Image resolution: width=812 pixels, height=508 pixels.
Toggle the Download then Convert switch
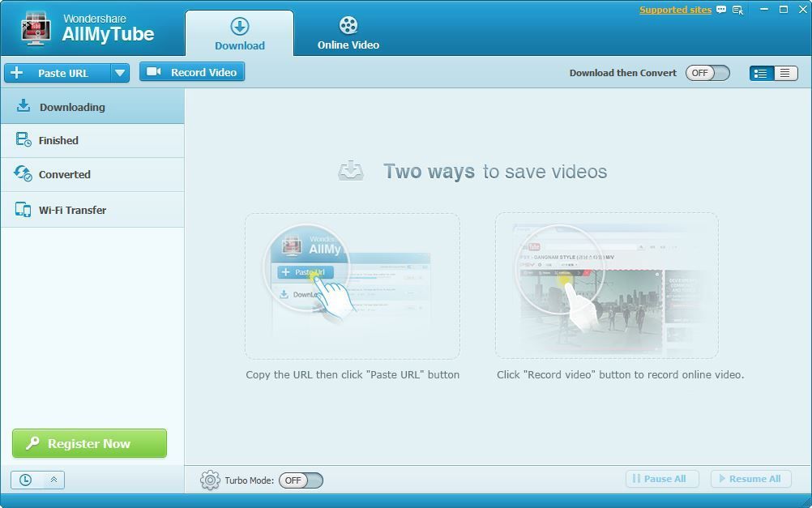(707, 73)
